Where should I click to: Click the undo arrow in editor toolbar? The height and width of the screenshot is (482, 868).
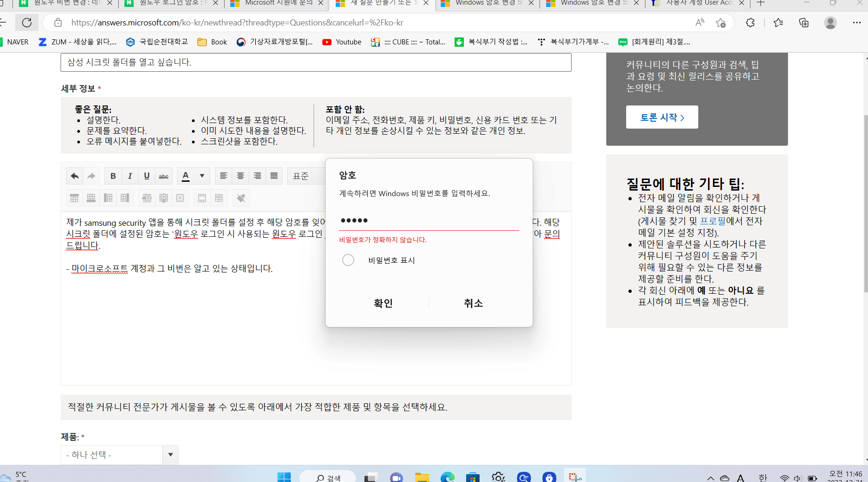74,176
